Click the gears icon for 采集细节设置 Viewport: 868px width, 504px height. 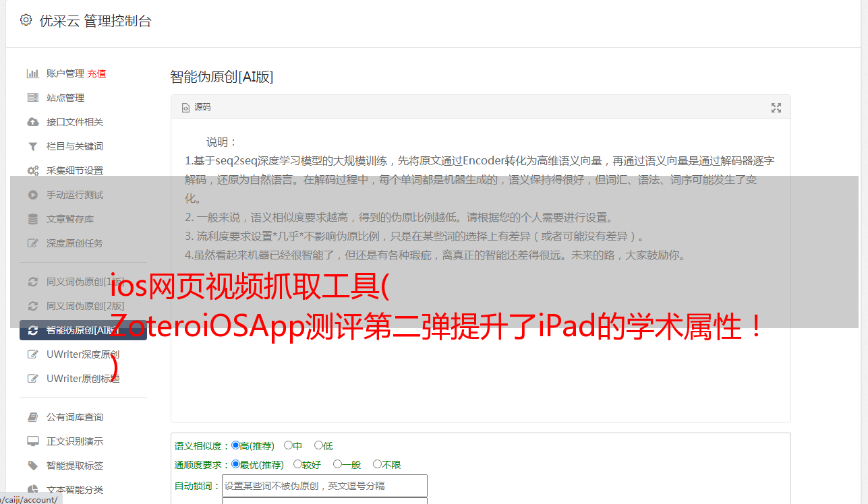pyautogui.click(x=32, y=170)
